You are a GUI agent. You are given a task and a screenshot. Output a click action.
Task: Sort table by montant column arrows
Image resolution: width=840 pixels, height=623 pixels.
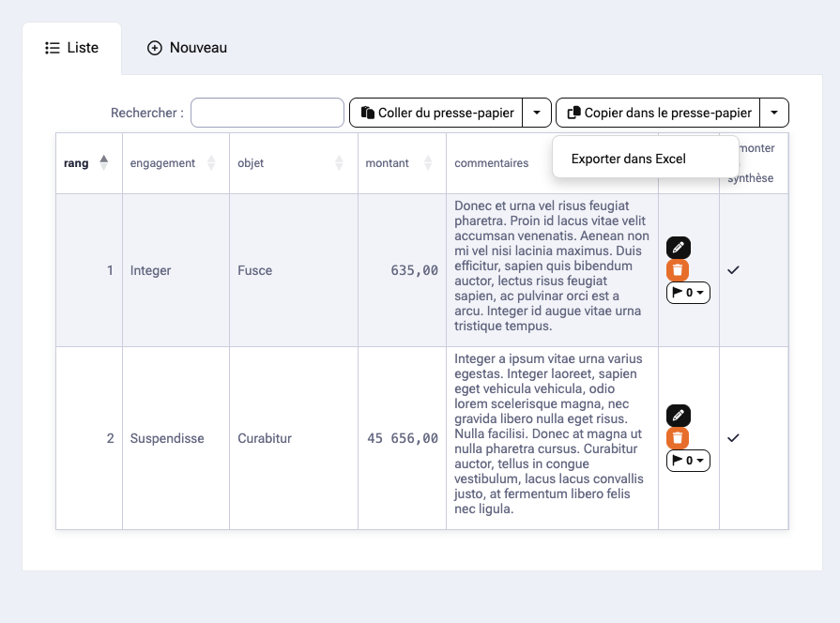(x=428, y=163)
